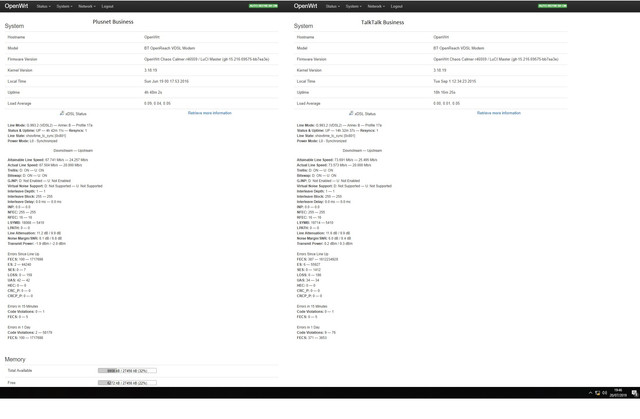Click Hostname row label in Plusnet window
The height and width of the screenshot is (419, 640).
pos(16,37)
